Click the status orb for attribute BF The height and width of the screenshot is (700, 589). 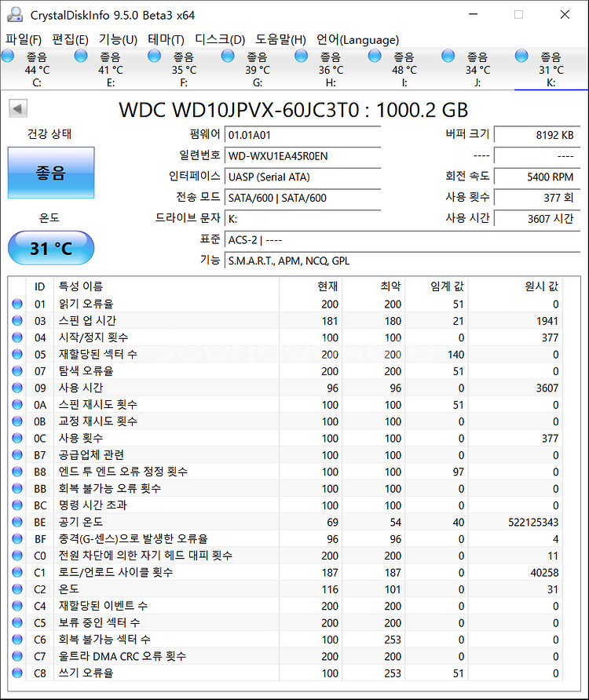point(17,539)
